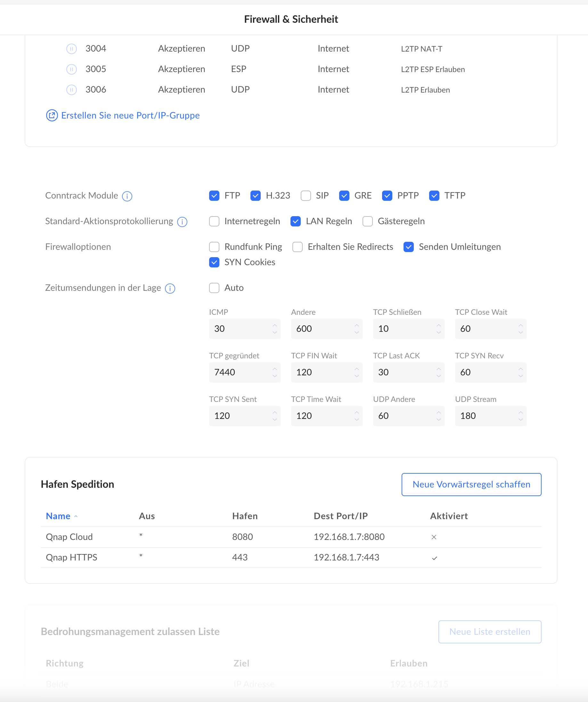Enable the SIP conntrack module
Screen dimensions: 588x702
306,196
